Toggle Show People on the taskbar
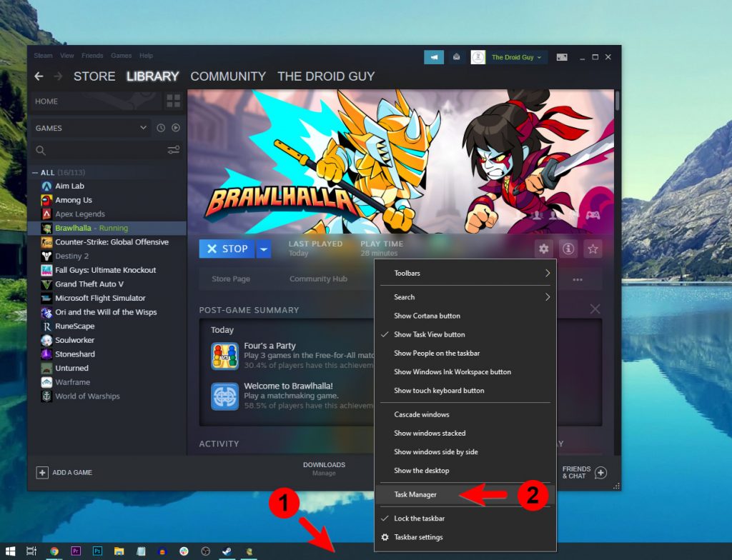Screen dimensions: 732x560 pos(465,354)
